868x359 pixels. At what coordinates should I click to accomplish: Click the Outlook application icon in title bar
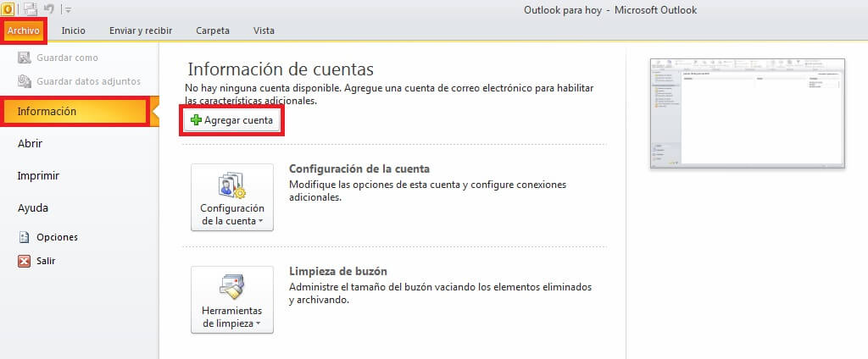tap(8, 8)
